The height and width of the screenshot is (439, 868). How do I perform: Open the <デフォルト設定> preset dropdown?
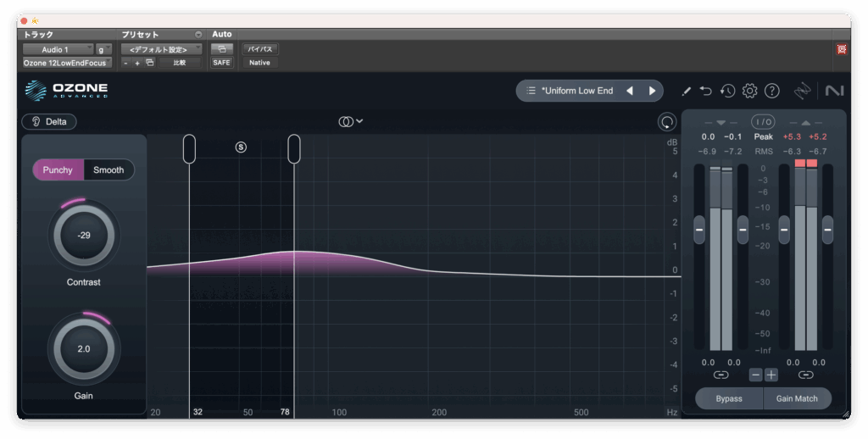pos(161,50)
